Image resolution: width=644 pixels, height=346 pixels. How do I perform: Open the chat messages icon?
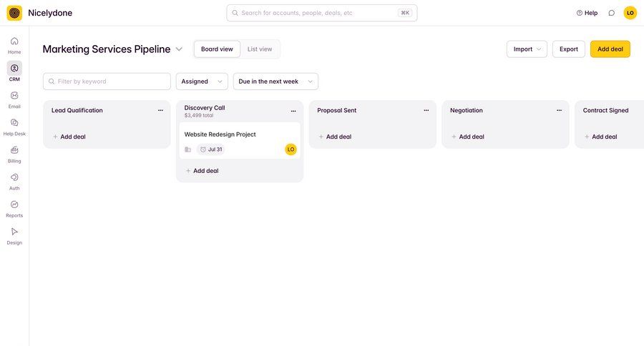[x=612, y=13]
